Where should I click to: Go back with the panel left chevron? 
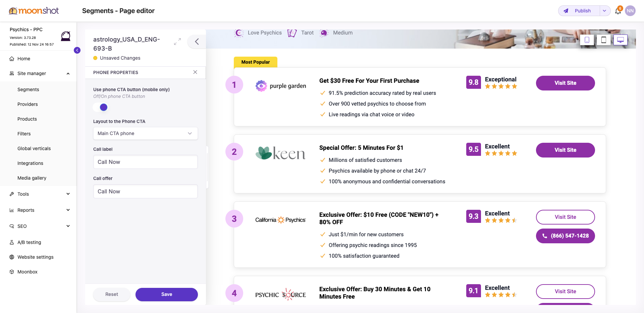tap(197, 42)
